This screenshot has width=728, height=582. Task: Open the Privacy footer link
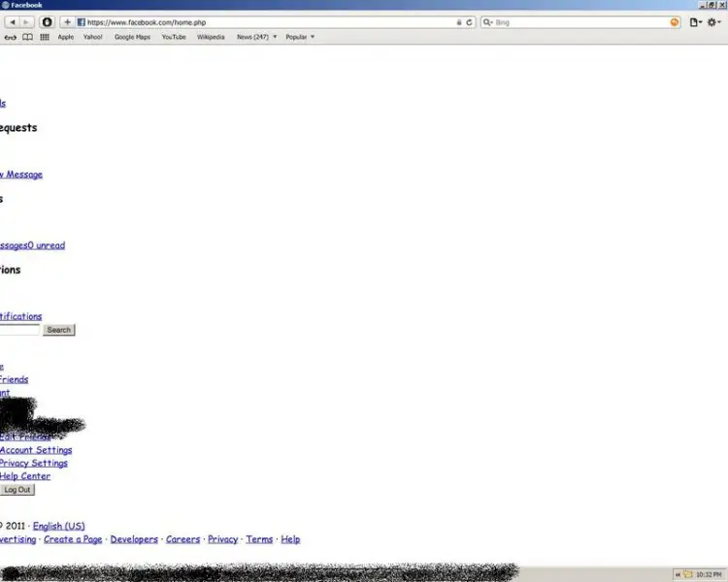223,539
